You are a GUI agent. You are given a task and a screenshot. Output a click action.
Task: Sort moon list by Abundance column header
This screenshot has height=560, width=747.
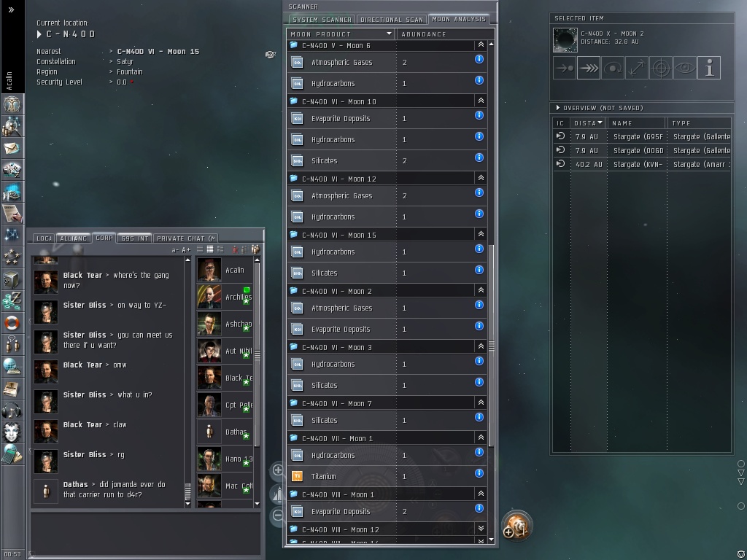446,34
